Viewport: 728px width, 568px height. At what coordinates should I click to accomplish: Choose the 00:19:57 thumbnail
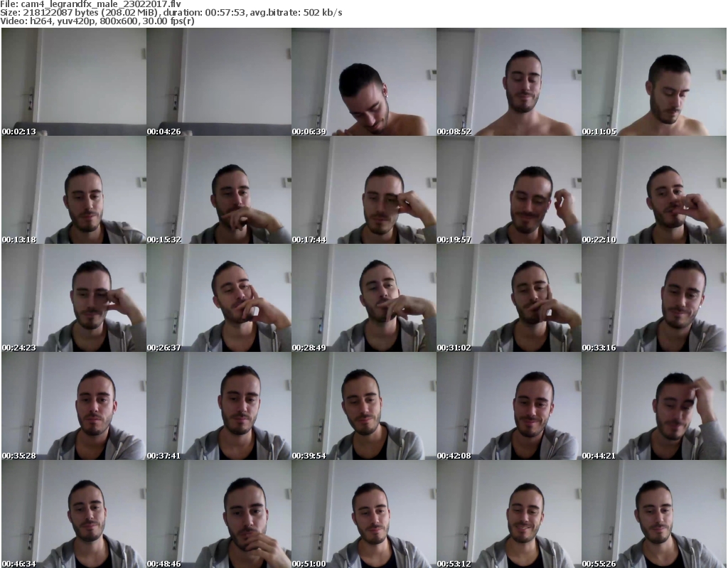pos(509,190)
